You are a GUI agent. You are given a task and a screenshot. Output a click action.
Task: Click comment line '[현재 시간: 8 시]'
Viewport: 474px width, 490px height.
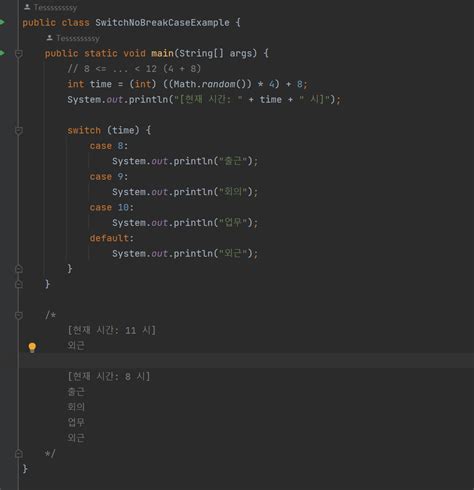(109, 376)
